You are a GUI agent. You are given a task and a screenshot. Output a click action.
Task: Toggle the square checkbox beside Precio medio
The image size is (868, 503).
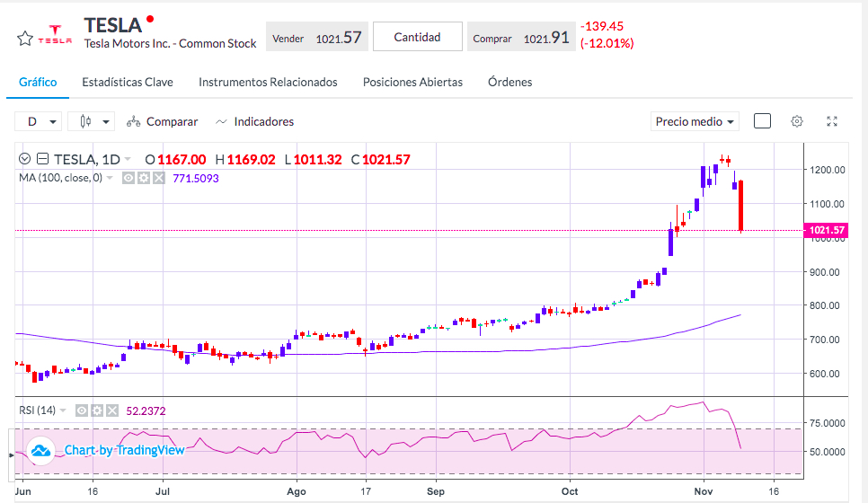[x=762, y=121]
